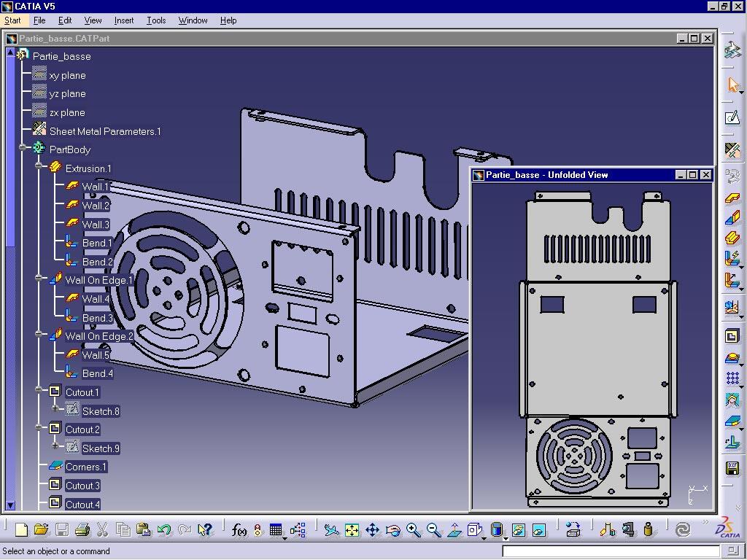Select the Pan view tool
Viewport: 747px width, 560px height.
tap(372, 530)
